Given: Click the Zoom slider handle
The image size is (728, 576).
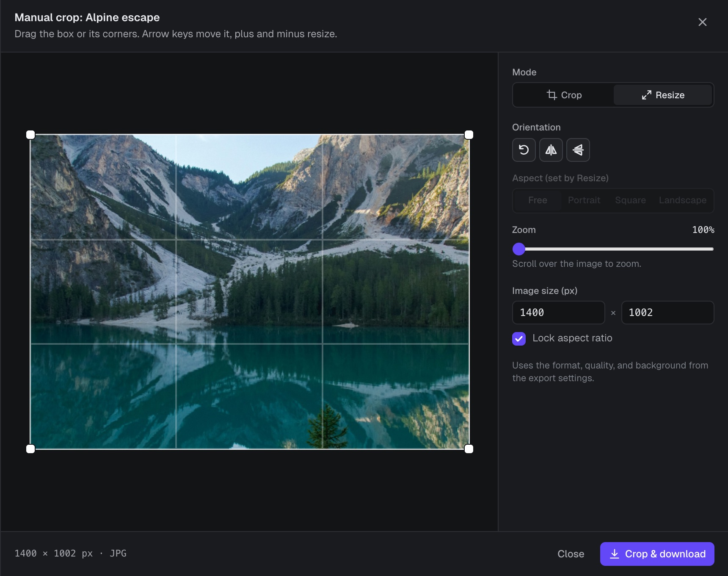Looking at the screenshot, I should coord(519,249).
